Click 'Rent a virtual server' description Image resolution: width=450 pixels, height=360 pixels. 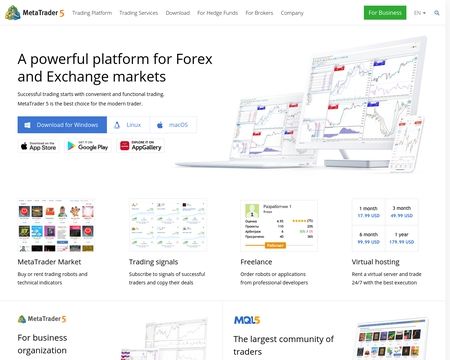pyautogui.click(x=386, y=278)
